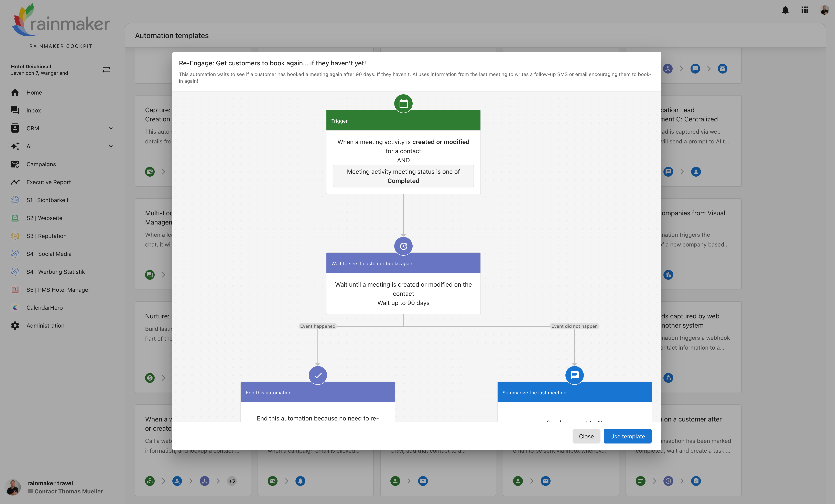Click the Close button in the dialog
This screenshot has width=835, height=504.
586,436
